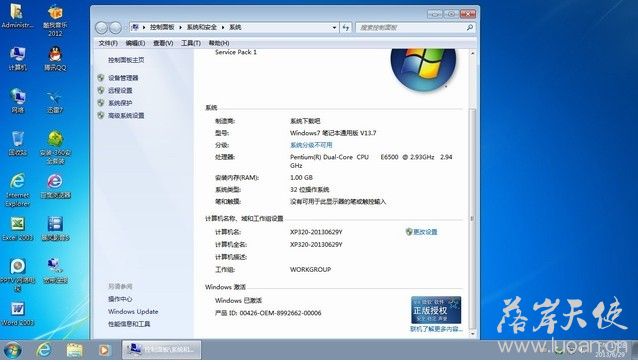Launch Tencent QQ penguin icon
Image resolution: width=638 pixels, height=362 pixels.
(x=55, y=59)
